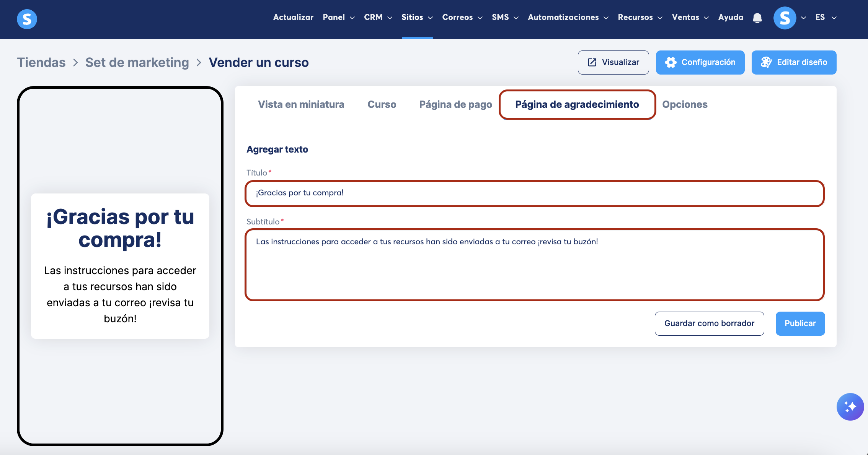Click the Visualizar external link icon
868x455 pixels.
[x=592, y=62]
